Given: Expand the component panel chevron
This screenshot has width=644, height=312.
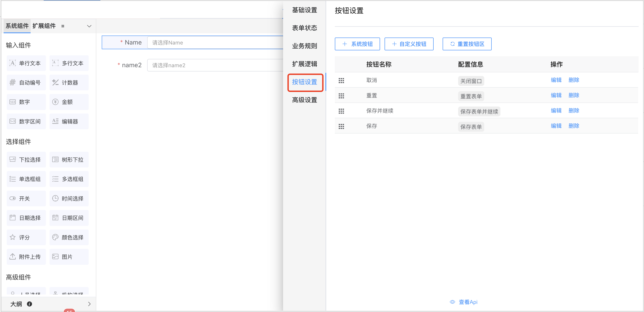Looking at the screenshot, I should pos(89,26).
